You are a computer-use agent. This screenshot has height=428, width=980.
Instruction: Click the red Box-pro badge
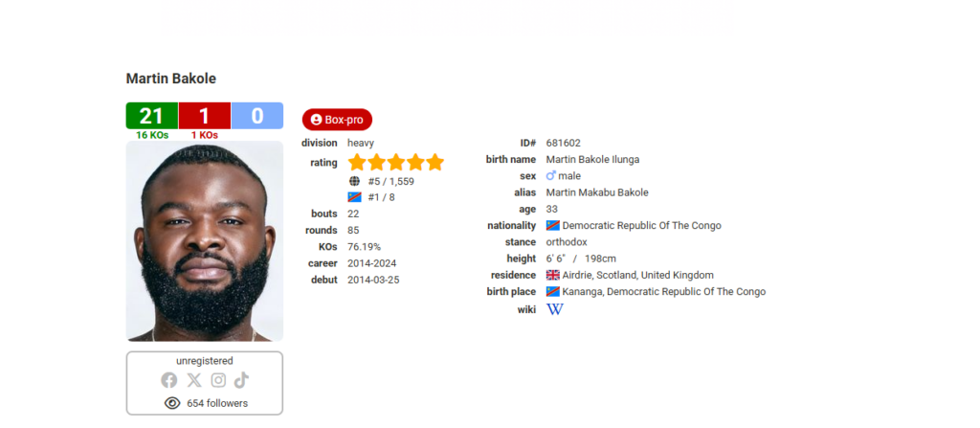[x=337, y=120]
